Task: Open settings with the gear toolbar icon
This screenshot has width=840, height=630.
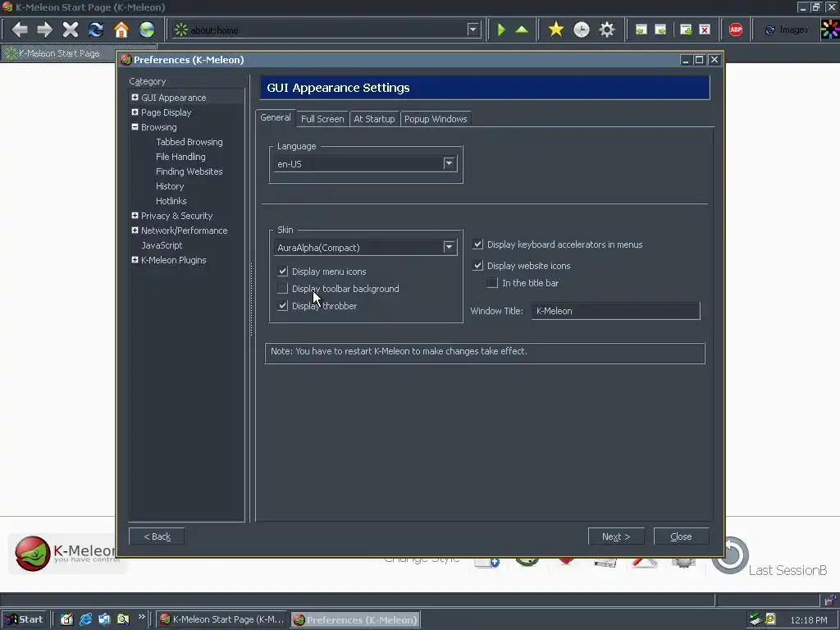Action: click(607, 30)
